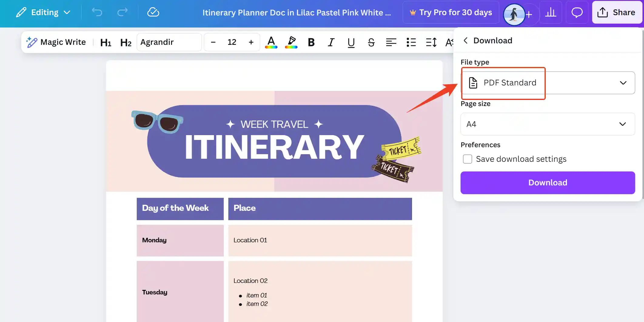
Task: Apply Heading 2 style
Action: point(126,42)
